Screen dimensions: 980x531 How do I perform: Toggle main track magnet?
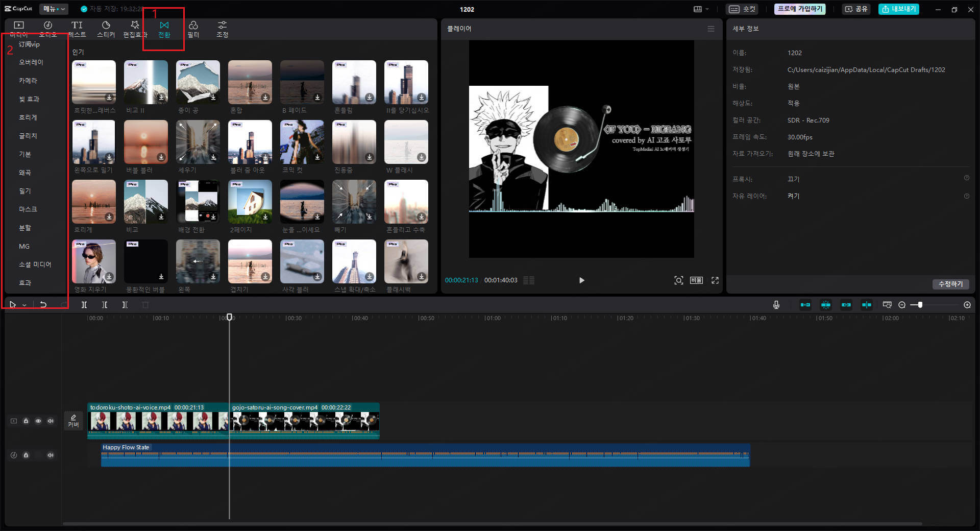[x=805, y=305]
